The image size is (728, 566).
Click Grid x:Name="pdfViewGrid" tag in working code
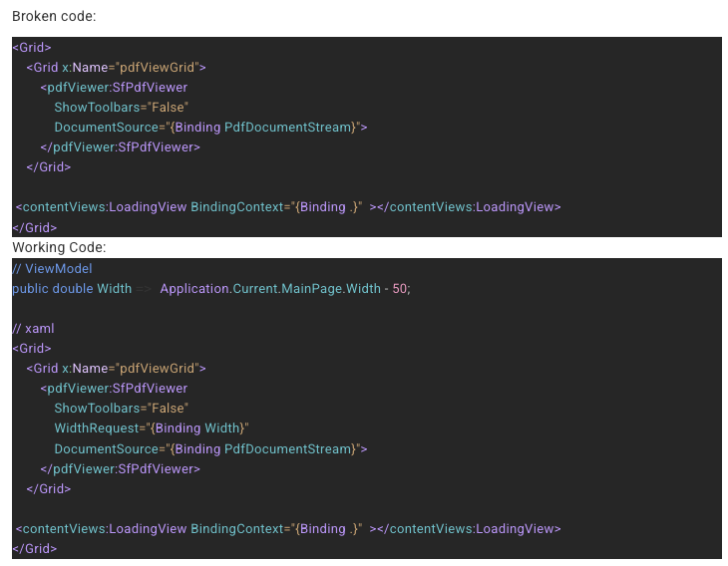pyautogui.click(x=116, y=368)
